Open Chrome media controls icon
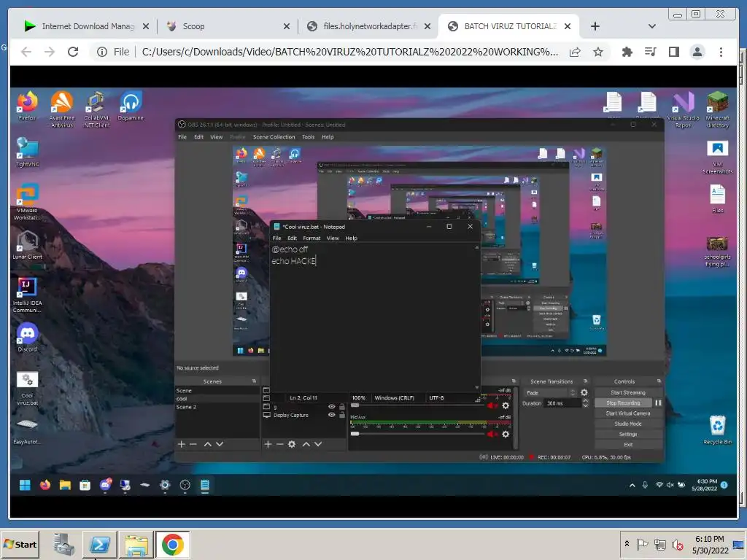Viewport: 747px width, 560px height. pos(650,52)
